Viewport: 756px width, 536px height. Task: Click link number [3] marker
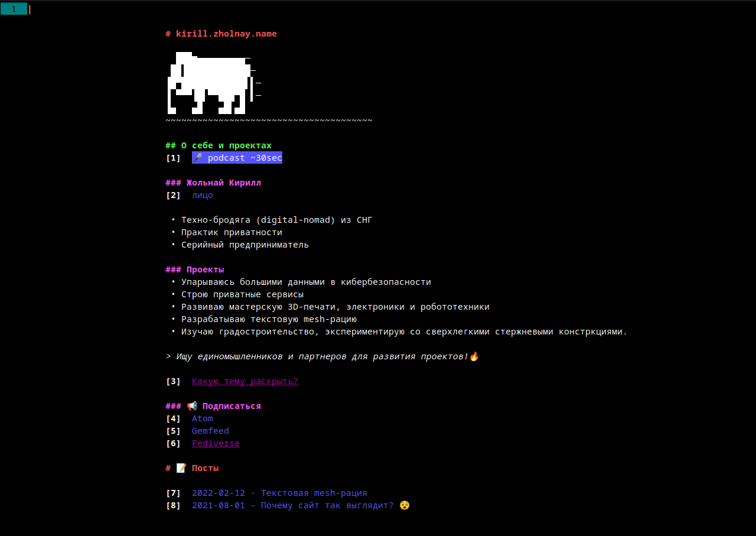173,381
